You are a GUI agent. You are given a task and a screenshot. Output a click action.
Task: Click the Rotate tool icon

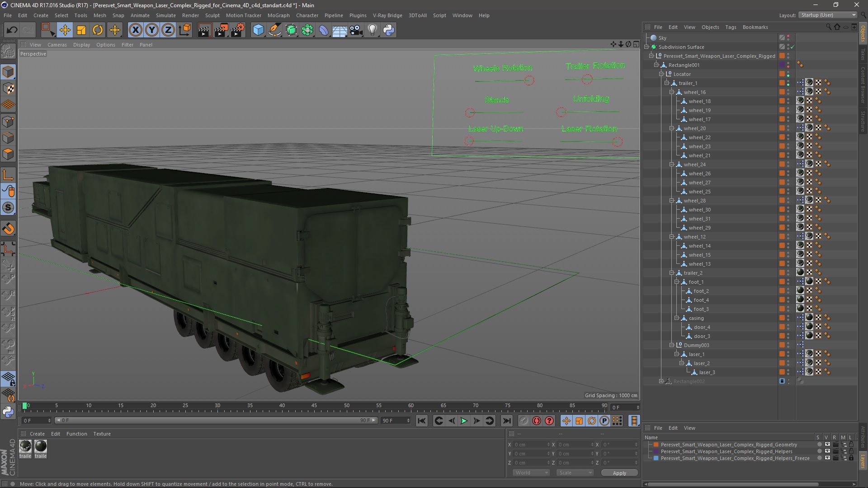click(98, 30)
